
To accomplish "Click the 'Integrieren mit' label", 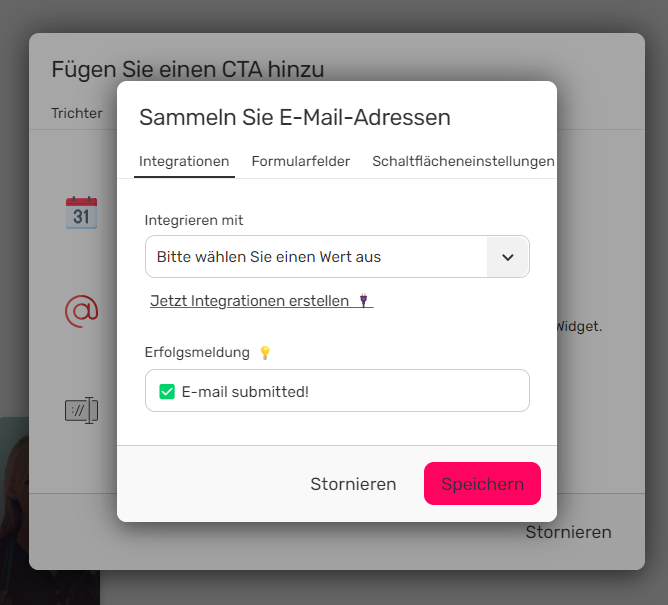I will point(194,220).
